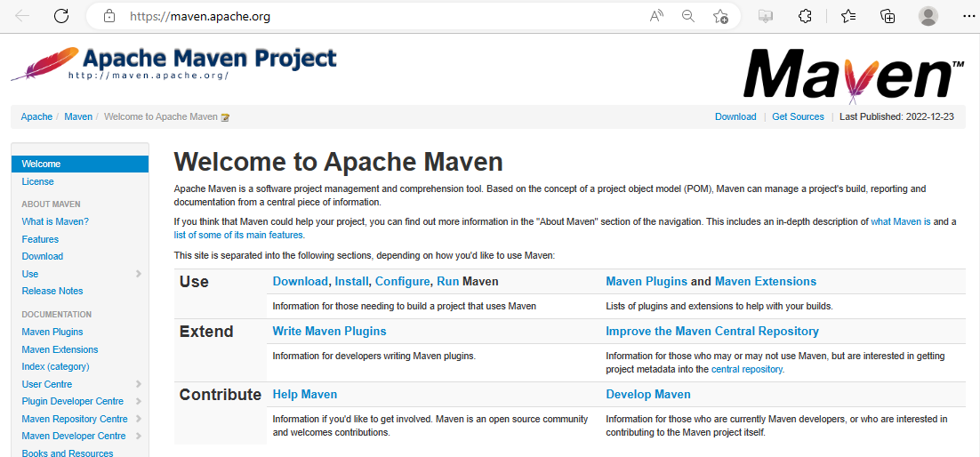Open License in the sidebar
980x457 pixels.
37,181
